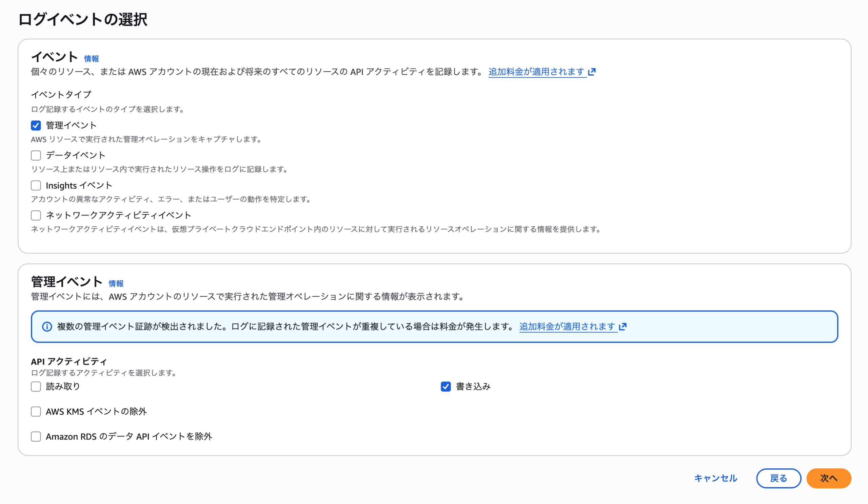Click the 戻る button
This screenshot has width=868, height=504.
(778, 478)
